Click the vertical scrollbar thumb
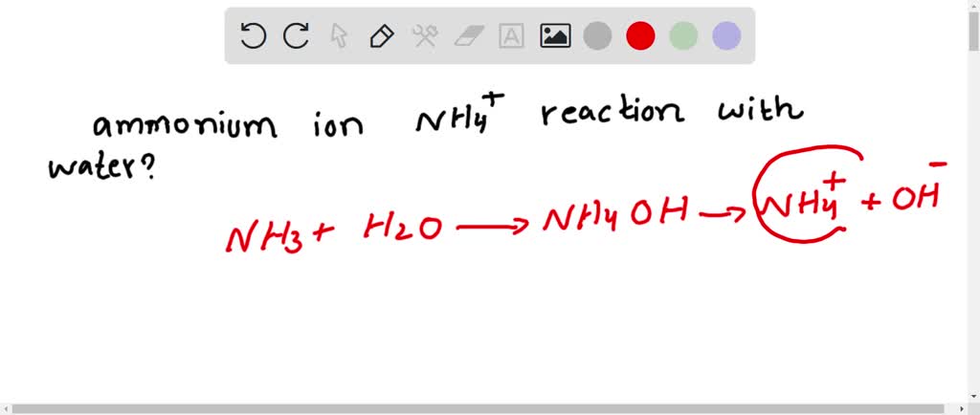This screenshot has height=415, width=980. (x=973, y=29)
